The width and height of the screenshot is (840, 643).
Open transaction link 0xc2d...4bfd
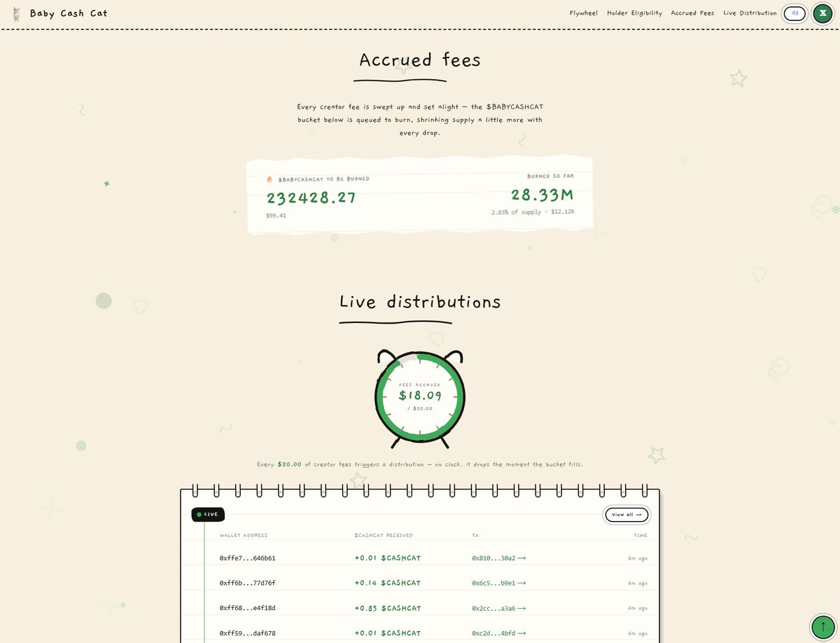click(x=498, y=633)
